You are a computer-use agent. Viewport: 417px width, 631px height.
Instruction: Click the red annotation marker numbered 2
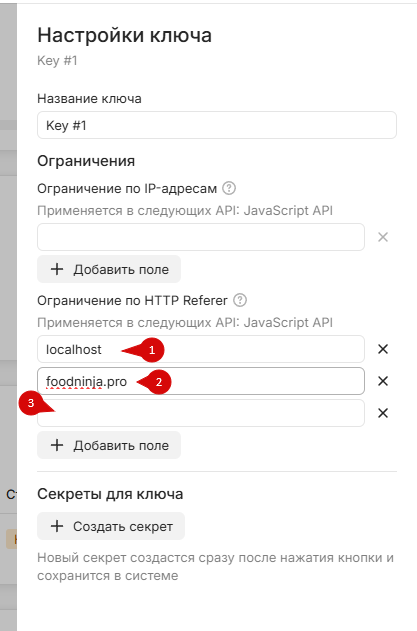pos(158,382)
